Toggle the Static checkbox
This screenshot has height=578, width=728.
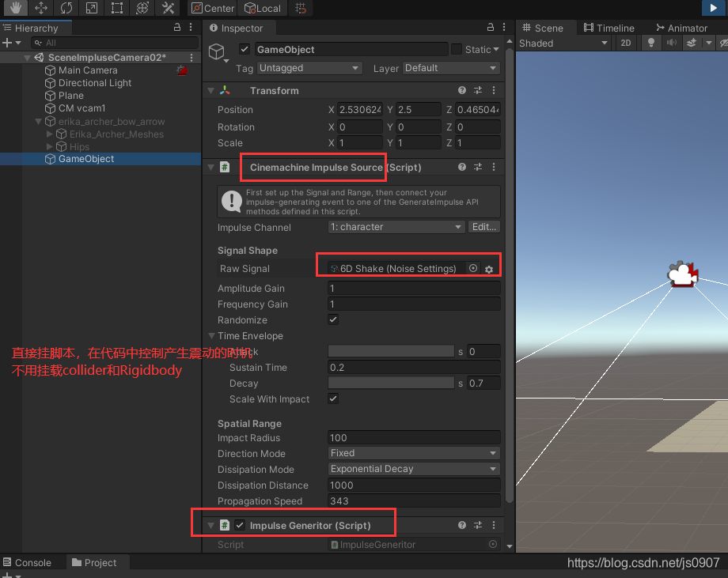pyautogui.click(x=457, y=49)
